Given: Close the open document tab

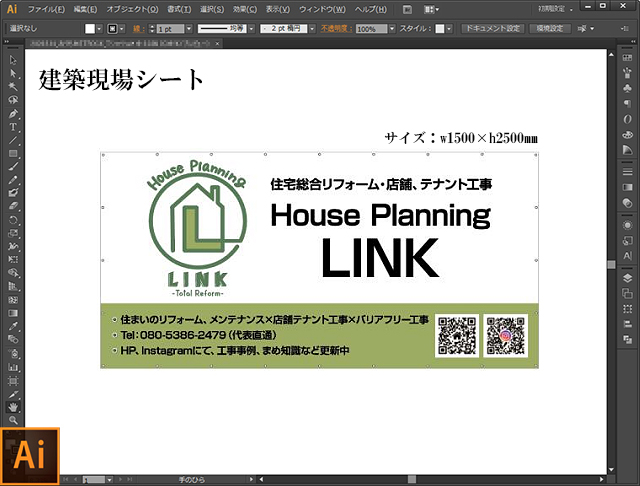Looking at the screenshot, I should [x=218, y=43].
